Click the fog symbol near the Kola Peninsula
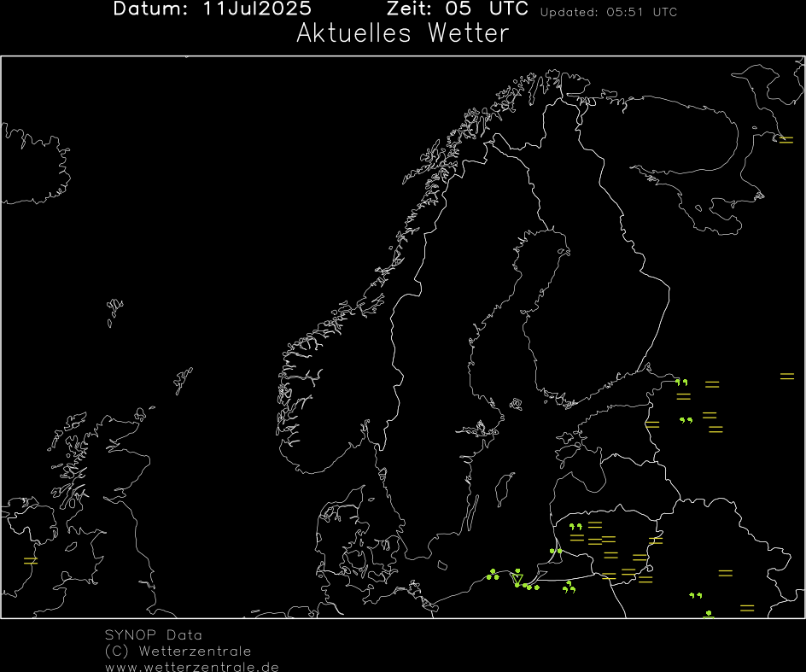The height and width of the screenshot is (672, 806). tap(786, 140)
